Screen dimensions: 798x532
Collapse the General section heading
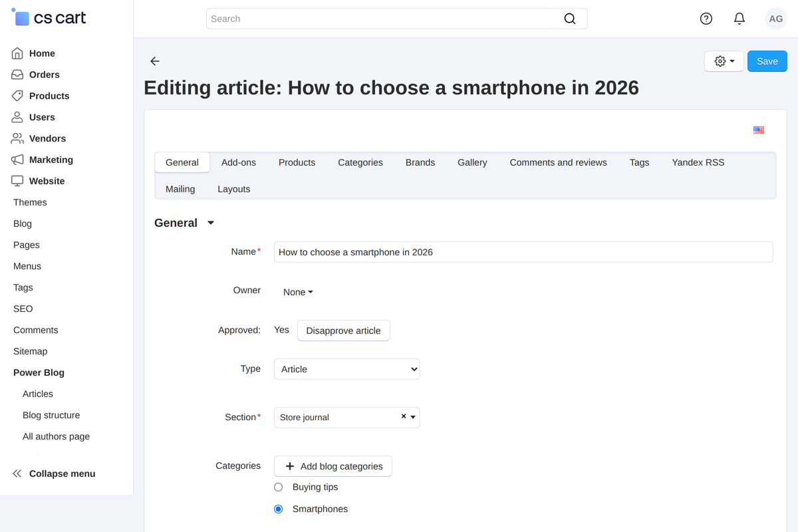(x=184, y=223)
